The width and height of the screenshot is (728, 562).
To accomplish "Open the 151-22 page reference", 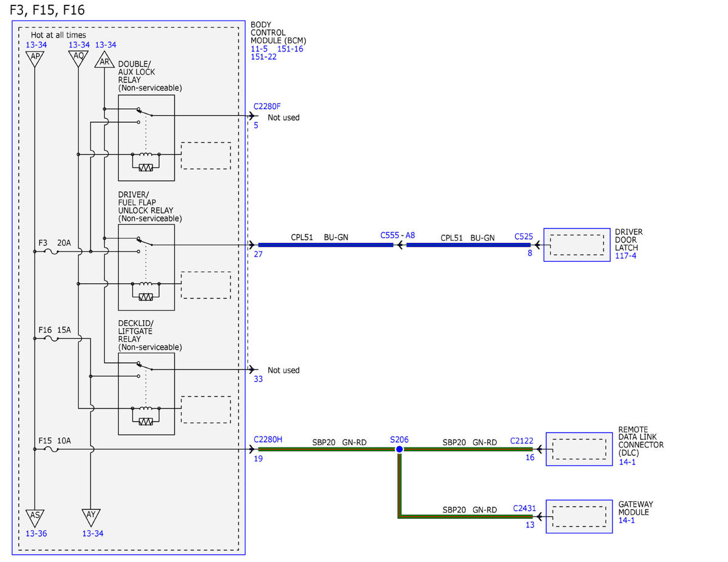I will (264, 56).
